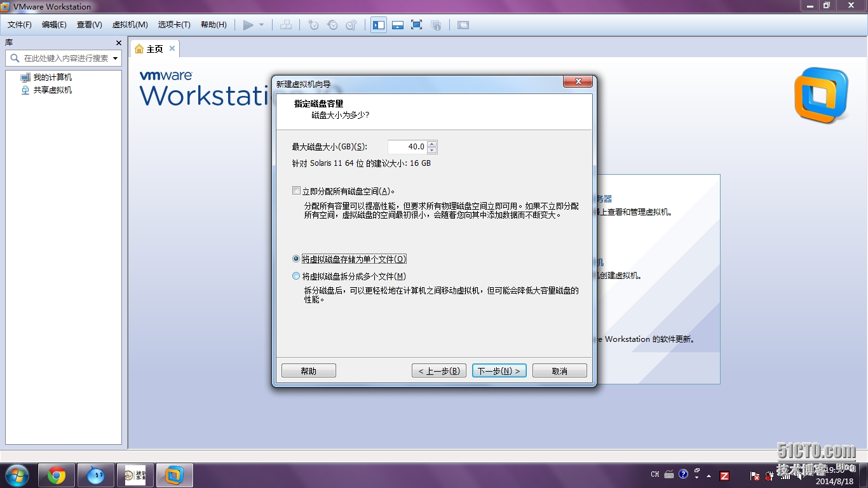
Task: Open the blue mascot app in taskbar
Action: [x=96, y=475]
